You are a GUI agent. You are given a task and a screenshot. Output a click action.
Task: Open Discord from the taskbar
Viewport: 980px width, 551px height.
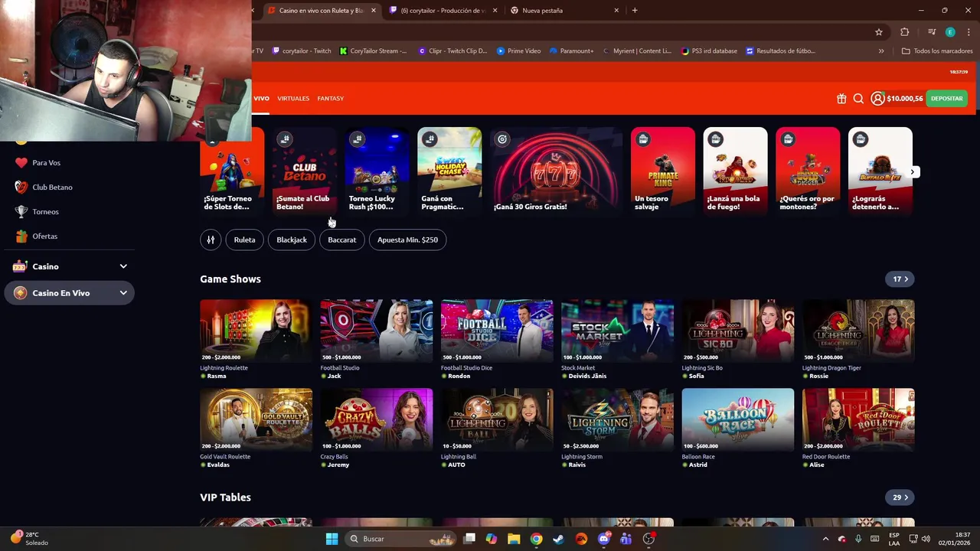click(604, 539)
